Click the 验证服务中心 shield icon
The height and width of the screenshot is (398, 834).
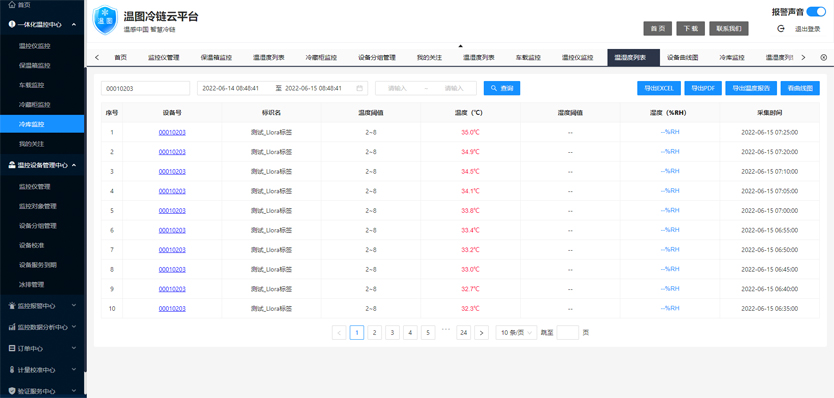[x=12, y=391]
